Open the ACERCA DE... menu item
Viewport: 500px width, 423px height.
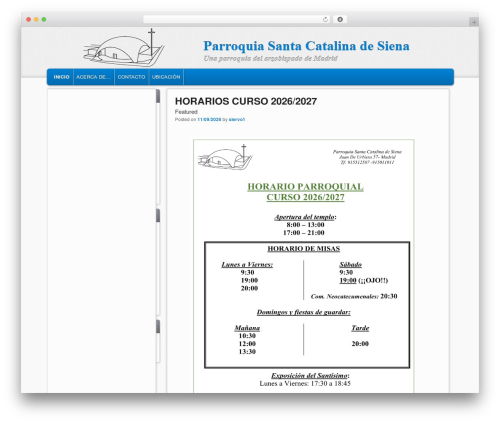point(93,77)
